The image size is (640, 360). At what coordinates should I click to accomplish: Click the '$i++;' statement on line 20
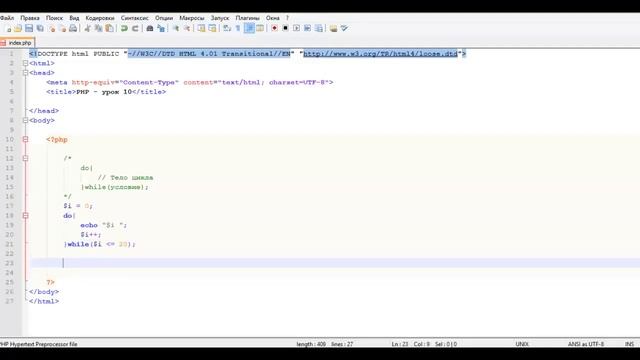point(91,235)
